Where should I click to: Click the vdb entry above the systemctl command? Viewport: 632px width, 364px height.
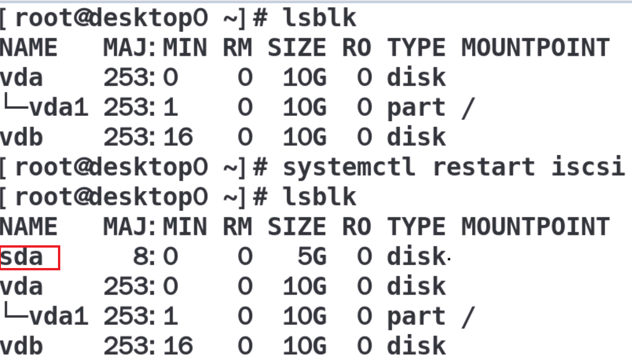21,138
